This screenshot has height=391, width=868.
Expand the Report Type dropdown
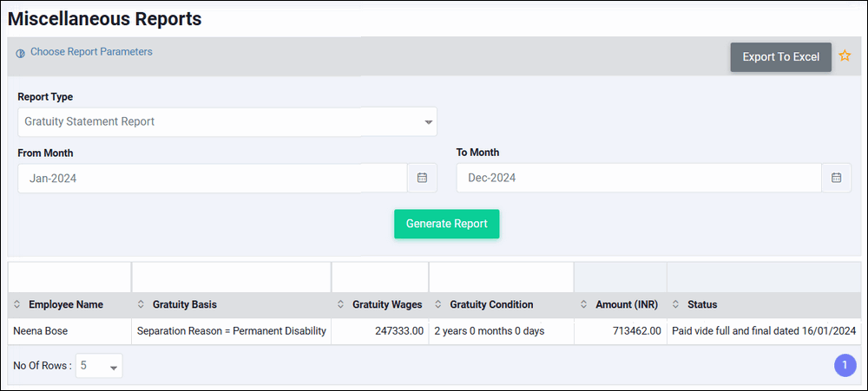[x=227, y=121]
